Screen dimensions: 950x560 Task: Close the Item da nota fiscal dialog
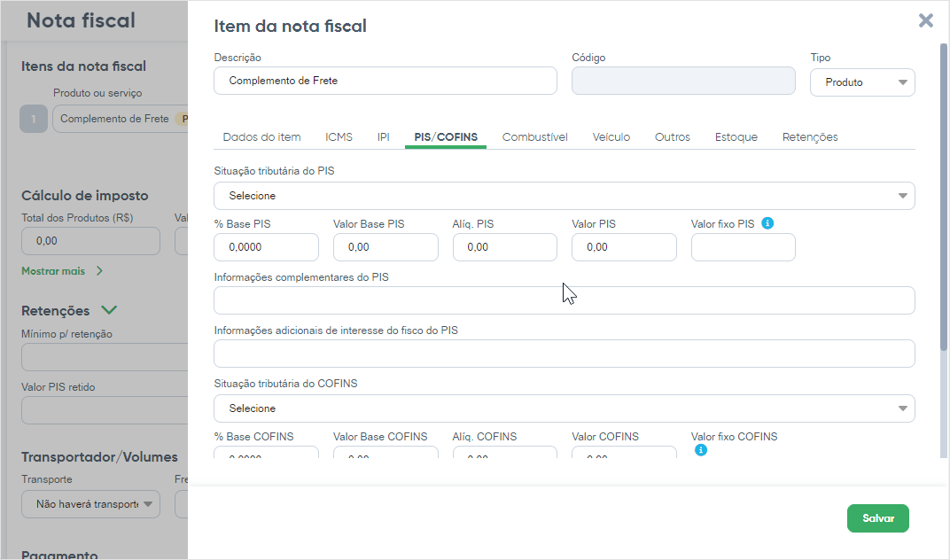point(926,20)
